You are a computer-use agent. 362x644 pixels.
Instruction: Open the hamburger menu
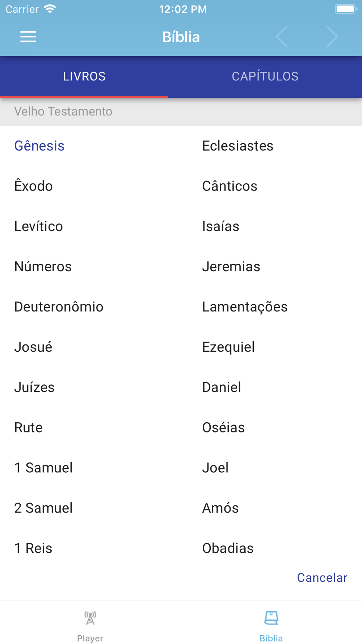28,37
